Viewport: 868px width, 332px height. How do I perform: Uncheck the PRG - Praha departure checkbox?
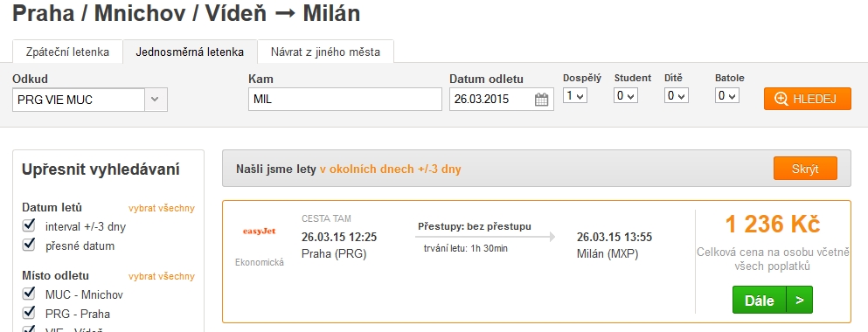tap(29, 313)
